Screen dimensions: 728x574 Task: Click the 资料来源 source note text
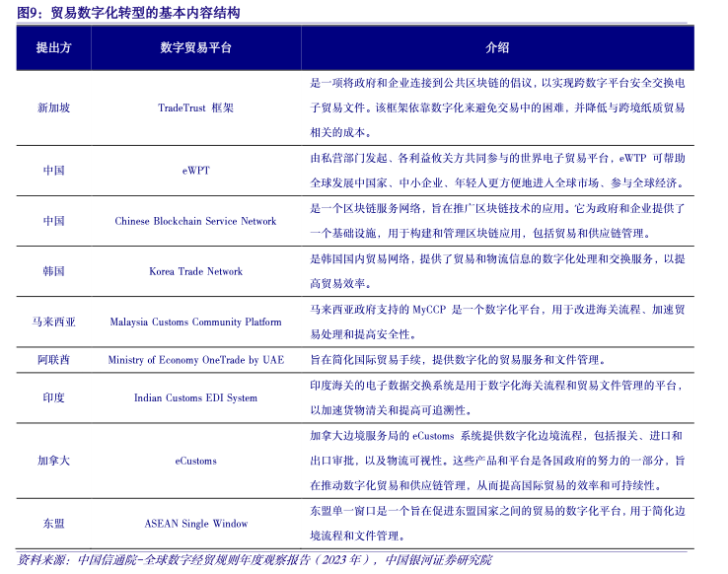[254, 560]
